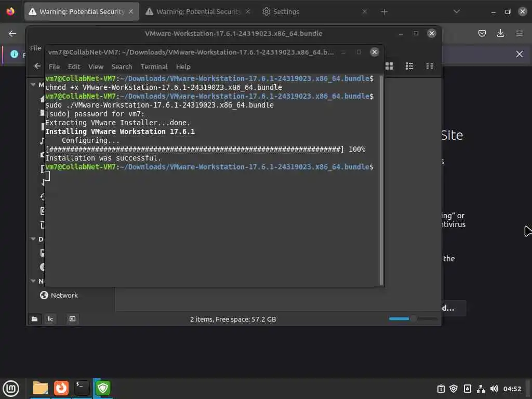532x399 pixels.
Task: Switch file manager to icon view
Action: coord(389,66)
